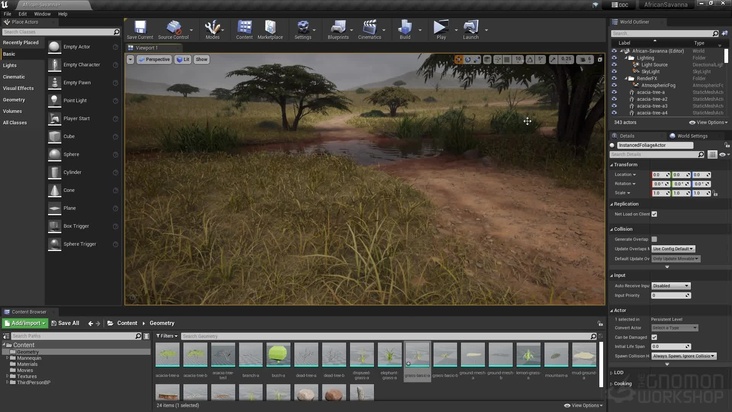Image resolution: width=732 pixels, height=412 pixels.
Task: Start Play in the level editor
Action: 440,29
